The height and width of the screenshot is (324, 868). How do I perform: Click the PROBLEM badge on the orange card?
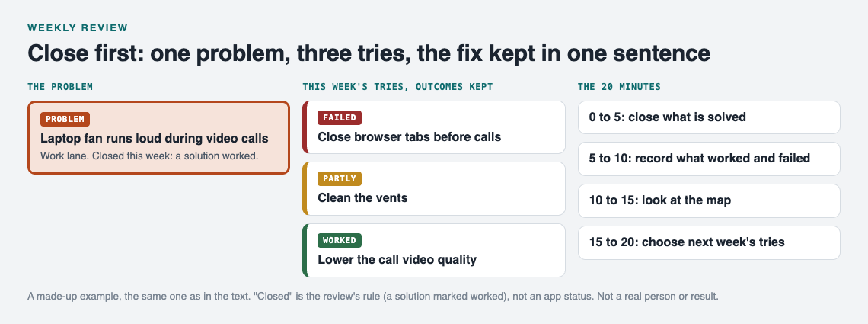(65, 119)
